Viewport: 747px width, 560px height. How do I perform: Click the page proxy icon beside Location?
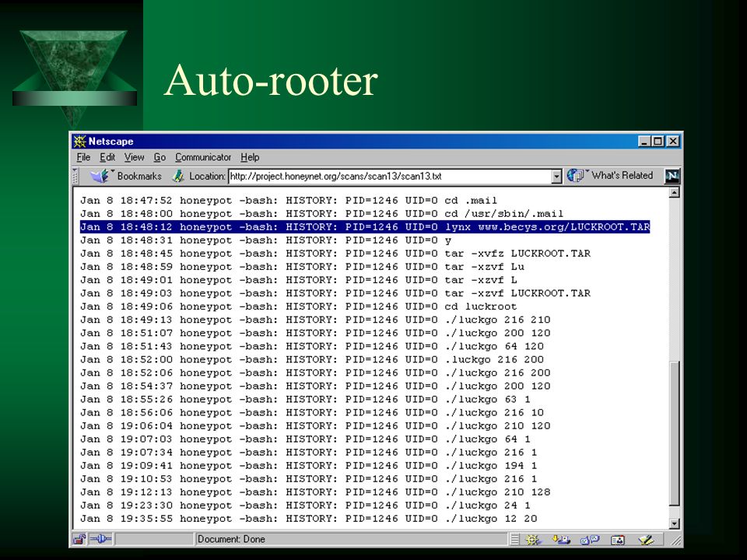(x=178, y=177)
